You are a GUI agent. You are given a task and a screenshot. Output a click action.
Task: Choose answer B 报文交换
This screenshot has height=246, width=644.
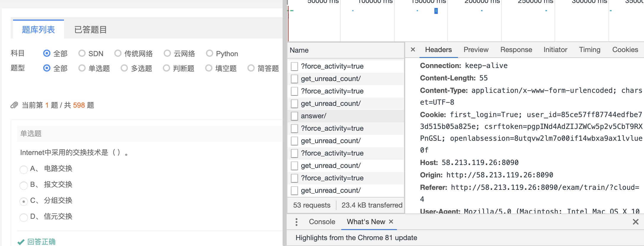point(24,186)
